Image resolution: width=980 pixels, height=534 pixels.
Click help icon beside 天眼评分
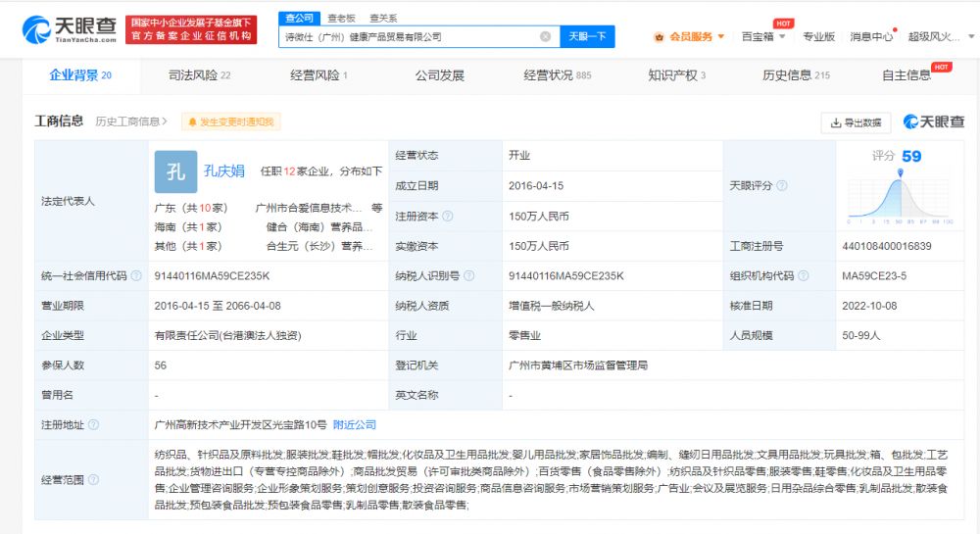coord(781,185)
